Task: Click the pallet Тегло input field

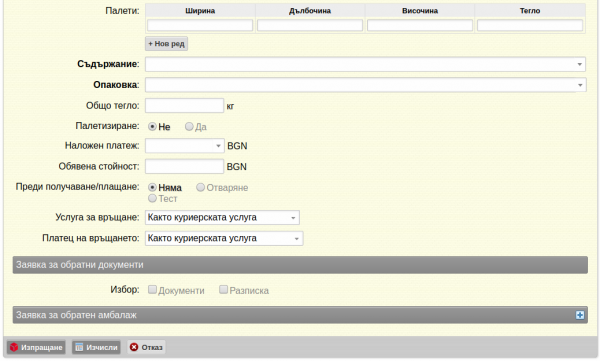Action: (530, 25)
